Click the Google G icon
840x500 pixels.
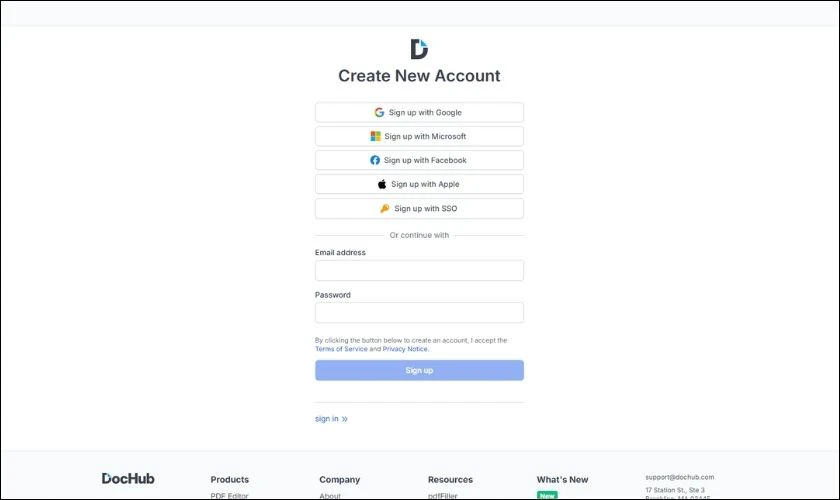point(379,113)
